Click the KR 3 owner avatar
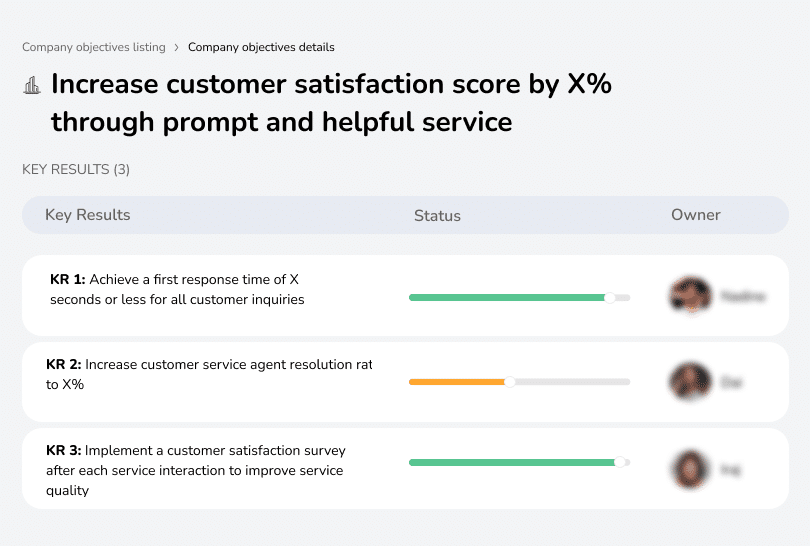Image resolution: width=810 pixels, height=546 pixels. 689,468
